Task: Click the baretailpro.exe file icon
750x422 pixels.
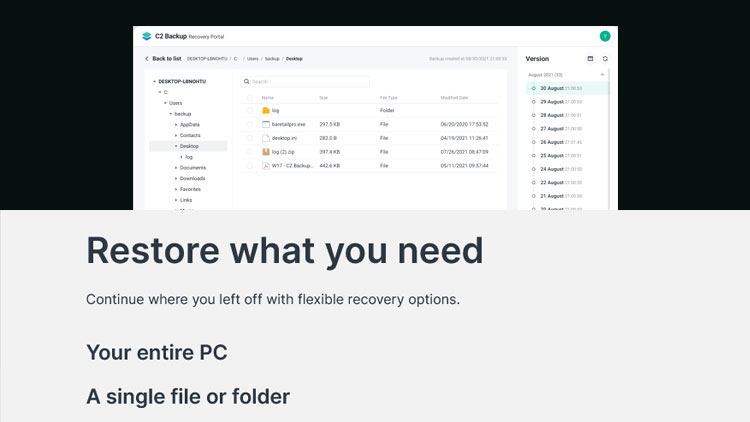Action: [x=266, y=124]
